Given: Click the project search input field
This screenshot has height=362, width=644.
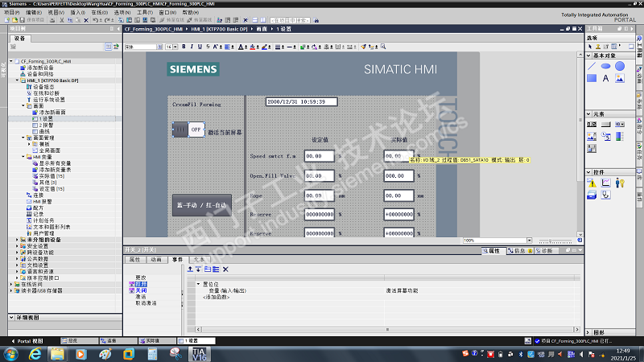Looking at the screenshot, I should (290, 20).
